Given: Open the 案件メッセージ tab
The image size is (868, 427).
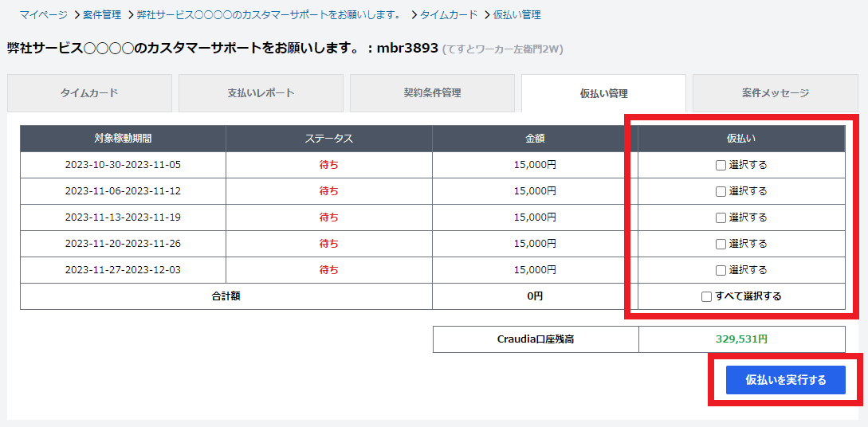Looking at the screenshot, I should (775, 93).
